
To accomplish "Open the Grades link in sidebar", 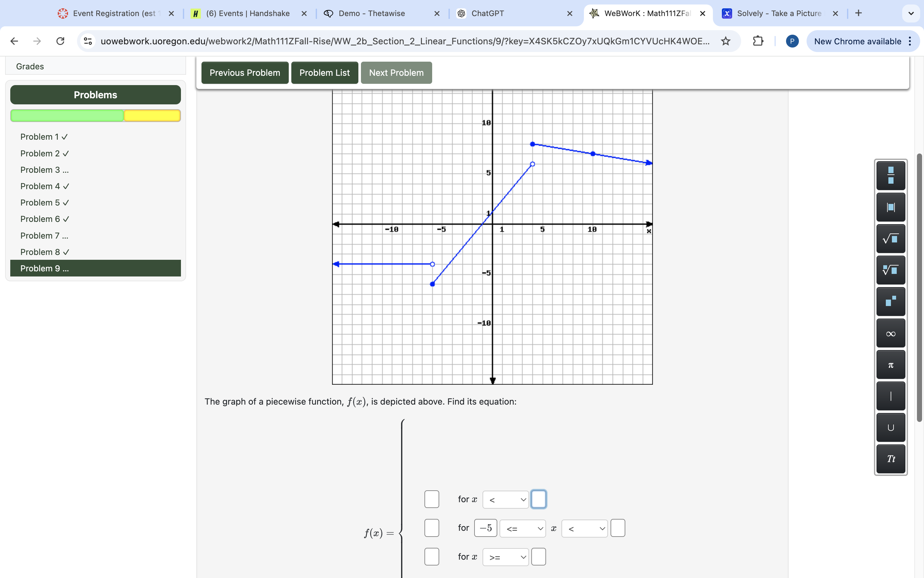I will coord(30,66).
